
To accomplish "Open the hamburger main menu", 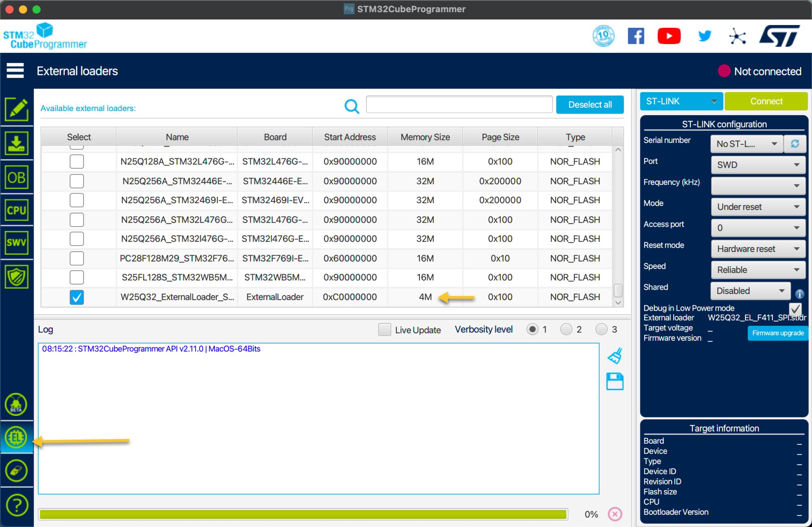I will click(15, 71).
